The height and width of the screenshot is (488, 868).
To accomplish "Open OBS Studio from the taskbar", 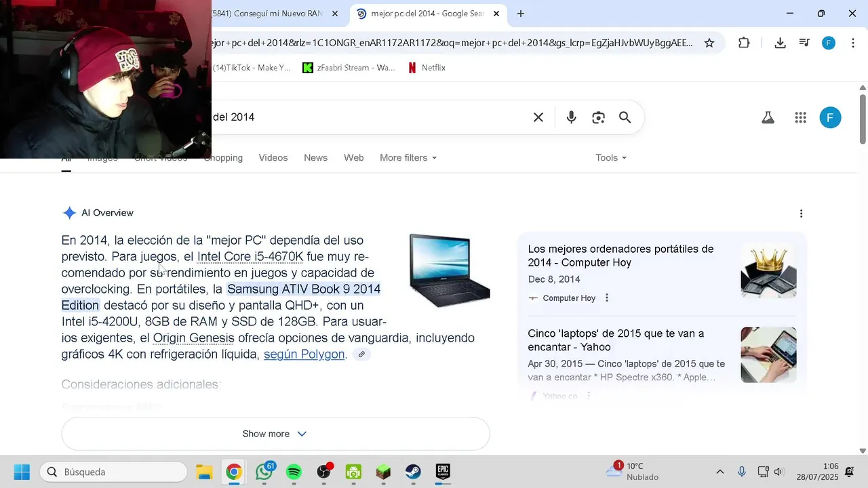I will [323, 472].
